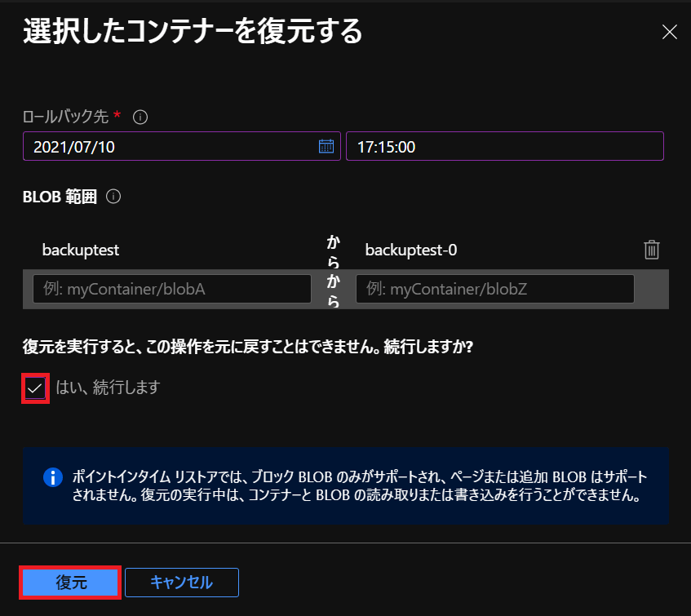Image resolution: width=691 pixels, height=616 pixels.
Task: Click the キャンセル button
Action: [182, 583]
